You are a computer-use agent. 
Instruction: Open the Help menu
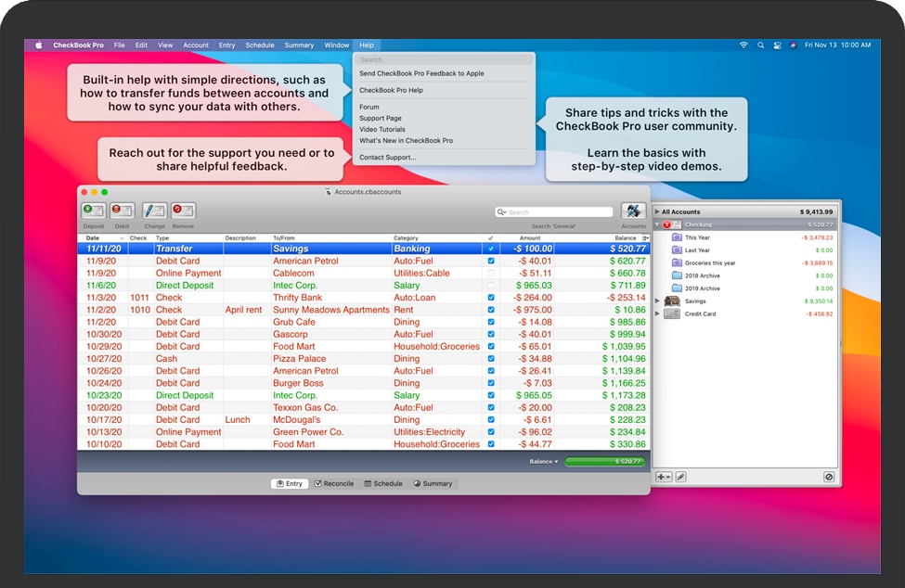[x=367, y=45]
